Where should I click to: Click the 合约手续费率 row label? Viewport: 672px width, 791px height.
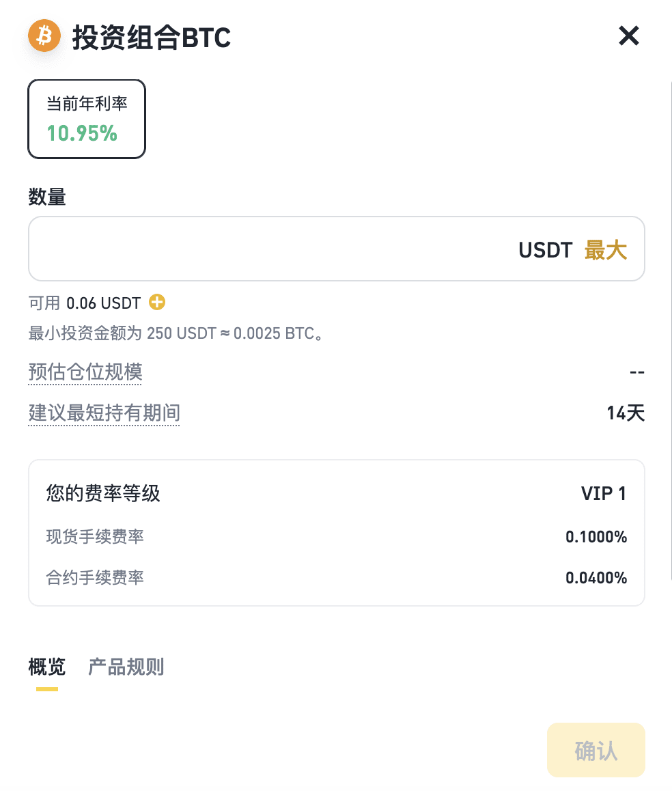(95, 578)
